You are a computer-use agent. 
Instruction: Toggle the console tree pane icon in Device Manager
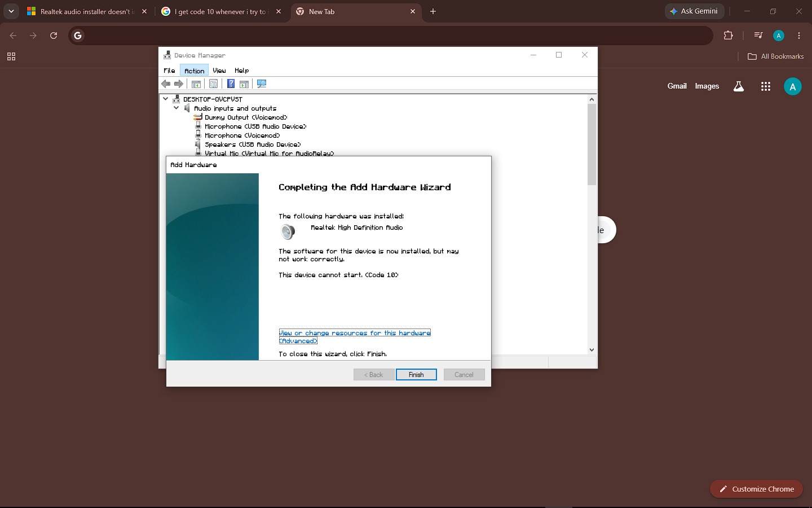pos(196,84)
